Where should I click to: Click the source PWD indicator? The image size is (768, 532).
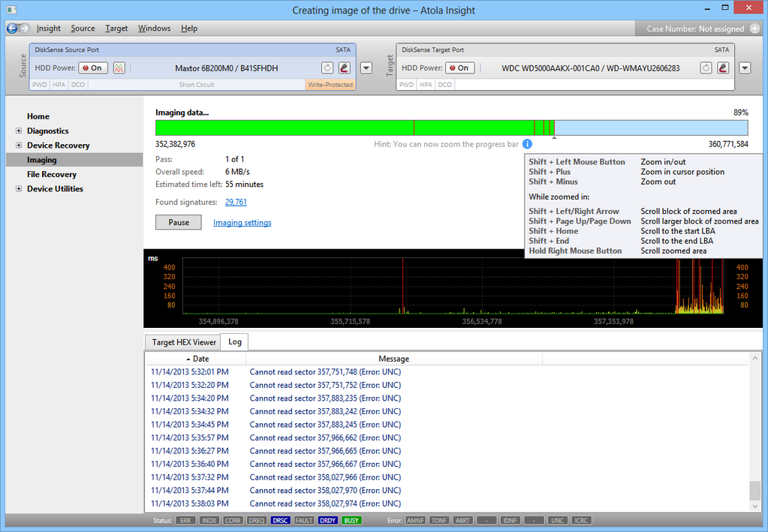[x=40, y=85]
